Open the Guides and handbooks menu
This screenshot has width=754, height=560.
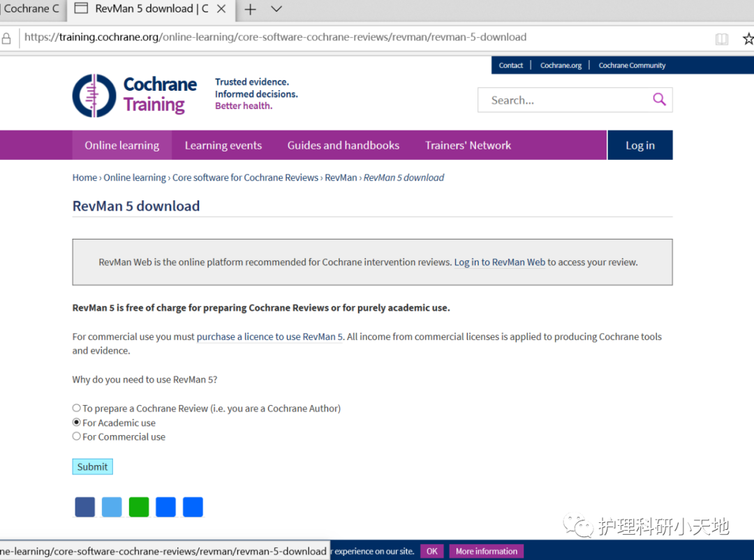343,145
